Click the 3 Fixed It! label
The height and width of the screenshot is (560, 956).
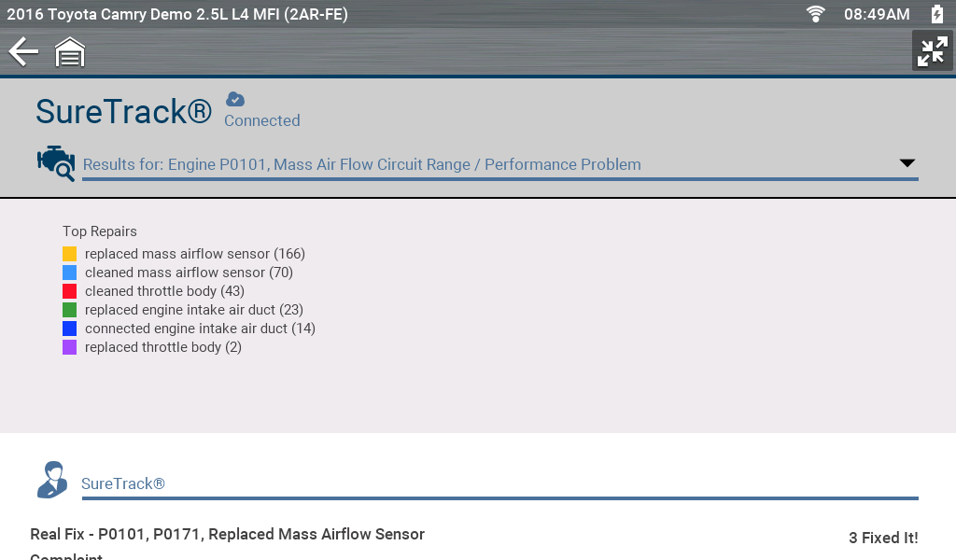pyautogui.click(x=882, y=538)
